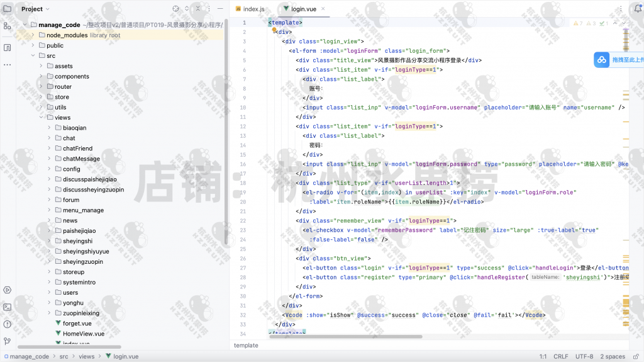The width and height of the screenshot is (644, 362).
Task: Expand the node_modules folder
Action: pos(33,35)
